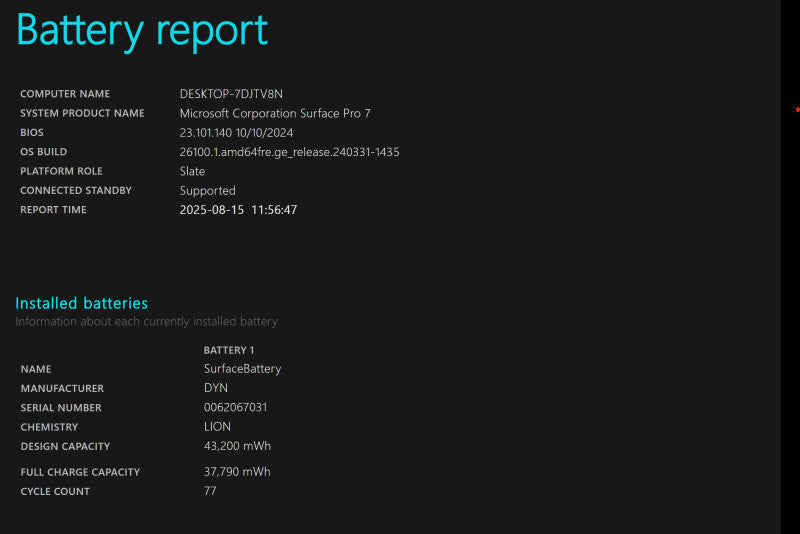Click report time 2025-08-15 11:56:47
Screen dimensions: 800x534
[238, 210]
